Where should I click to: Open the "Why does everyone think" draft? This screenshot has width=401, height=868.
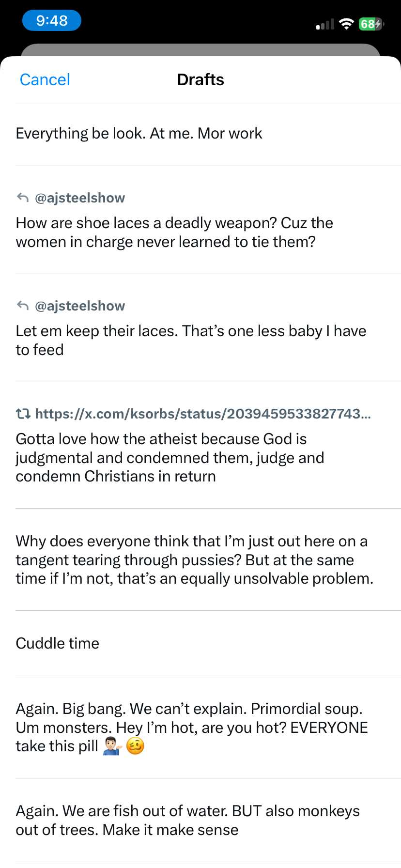(194, 560)
